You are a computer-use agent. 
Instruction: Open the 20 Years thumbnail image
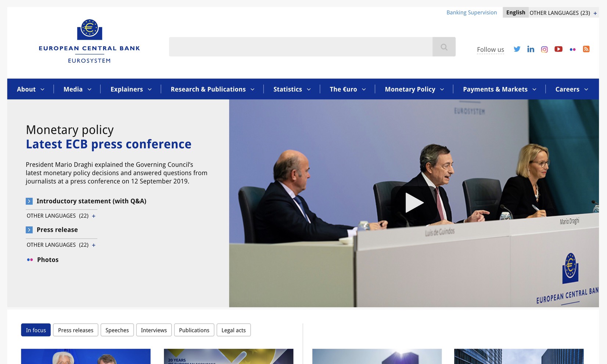click(x=229, y=356)
